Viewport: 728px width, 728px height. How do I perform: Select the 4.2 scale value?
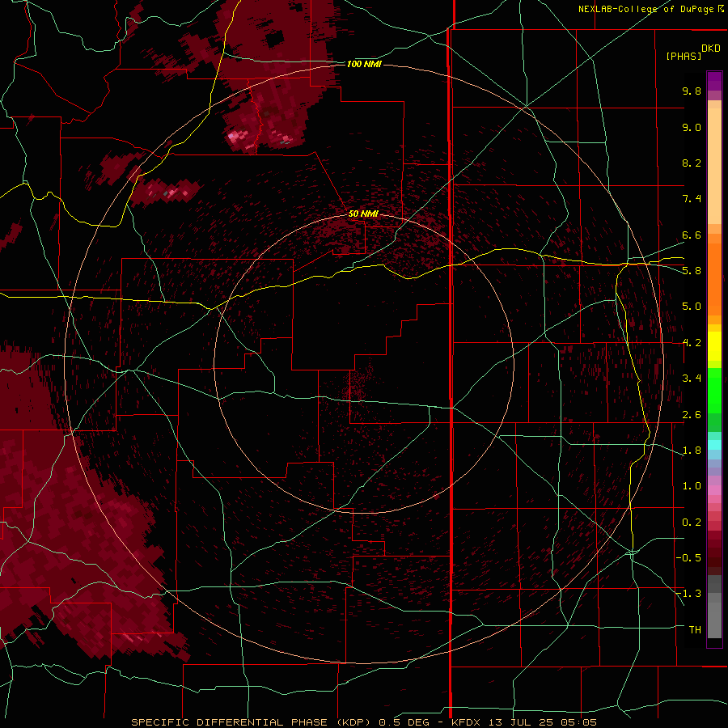click(x=692, y=343)
